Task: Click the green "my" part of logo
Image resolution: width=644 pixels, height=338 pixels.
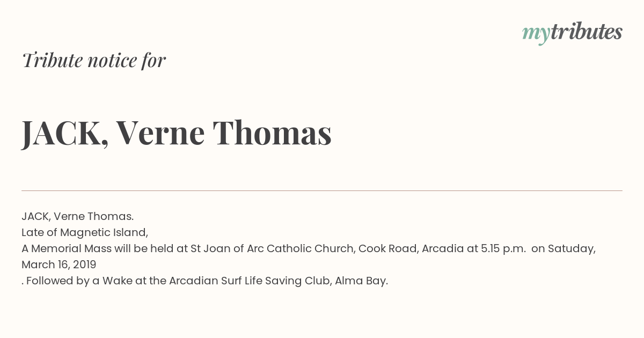Action: coord(536,35)
